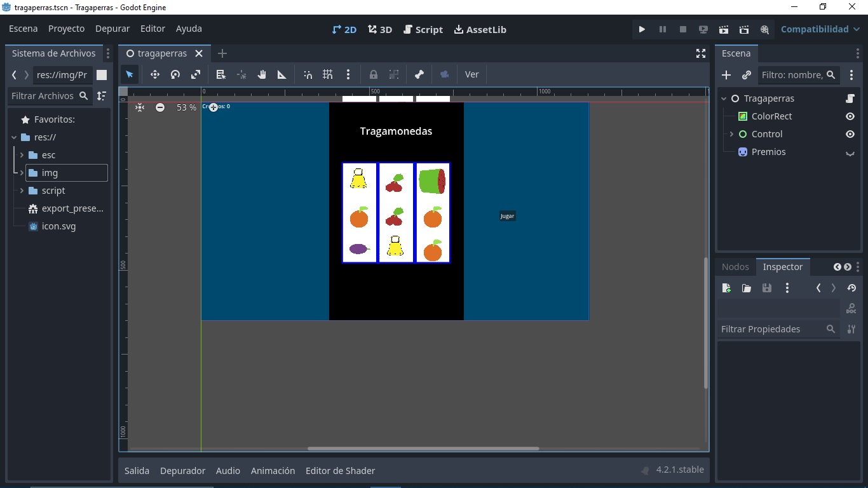868x488 pixels.
Task: Enable smart snapping with the magnet icon
Action: coord(308,74)
